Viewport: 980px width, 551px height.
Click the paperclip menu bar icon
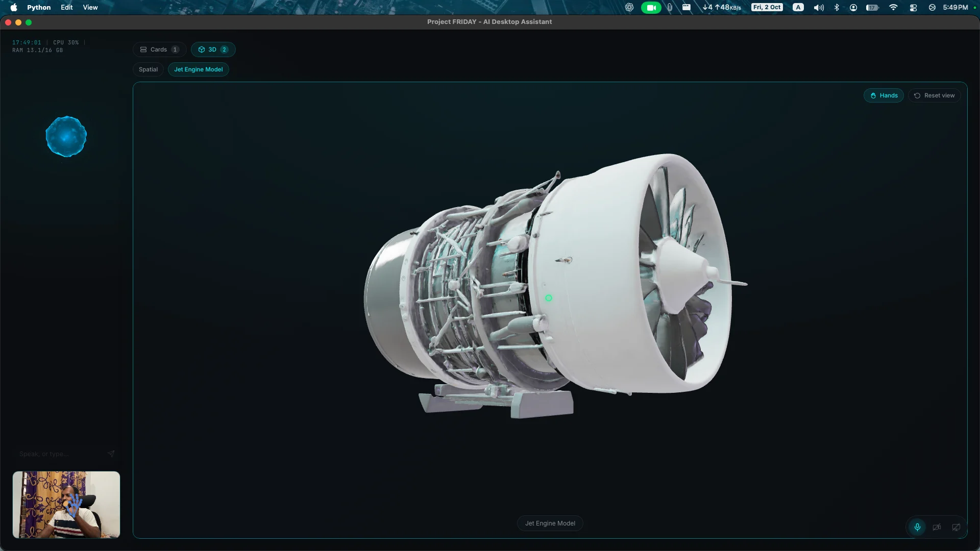click(x=670, y=7)
